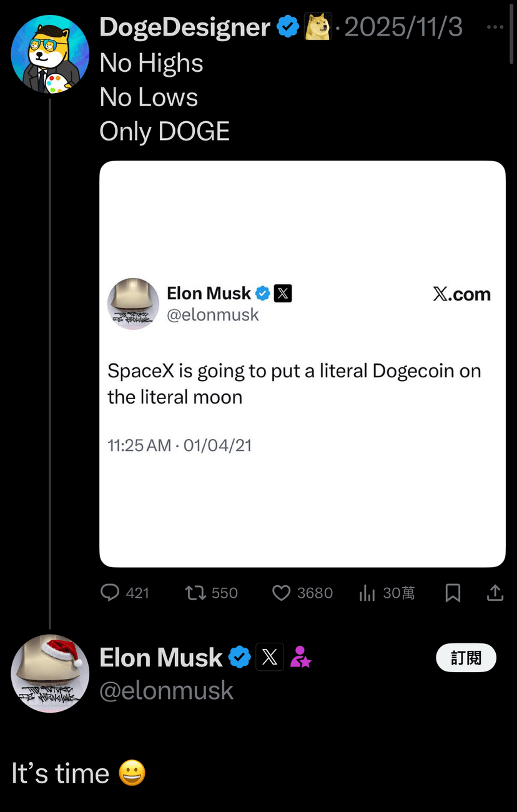Open the embedded Elon Musk tweet screenshot
The height and width of the screenshot is (812, 517).
click(x=302, y=364)
